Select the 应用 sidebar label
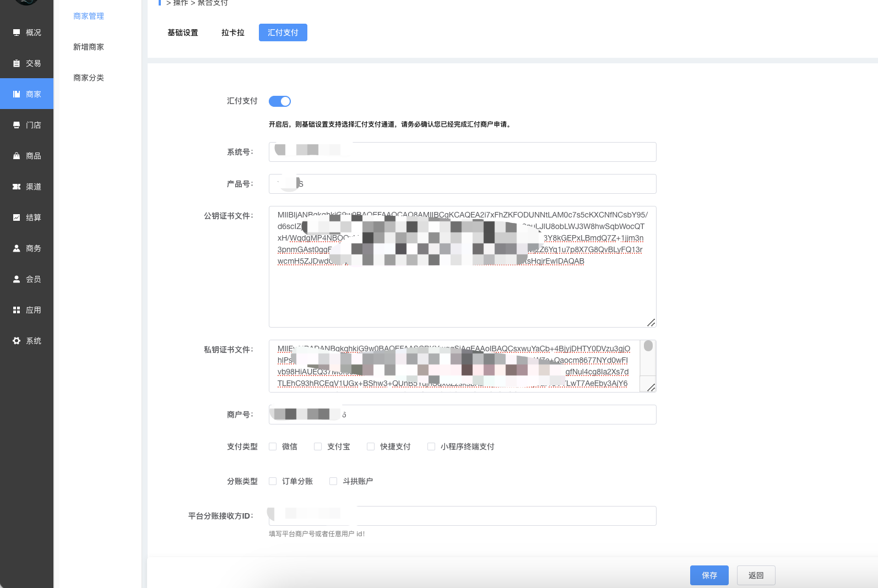Screen dimensions: 878x588 [x=34, y=310]
